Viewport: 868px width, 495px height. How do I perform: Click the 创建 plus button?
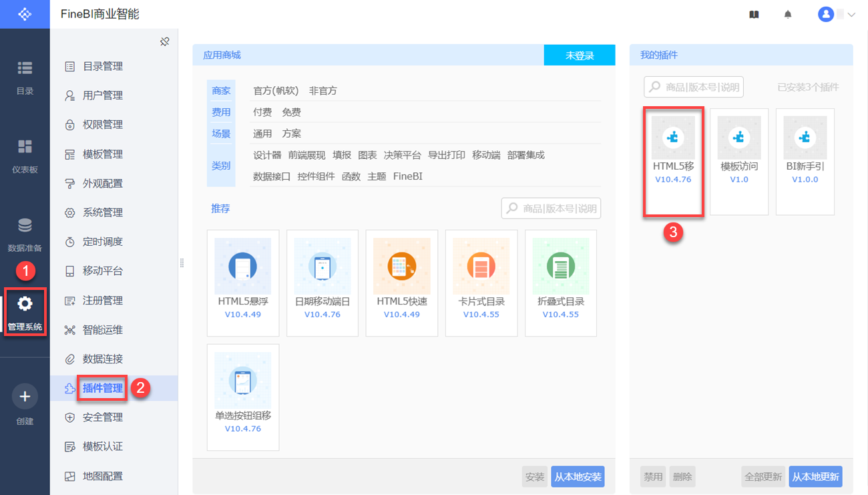25,397
